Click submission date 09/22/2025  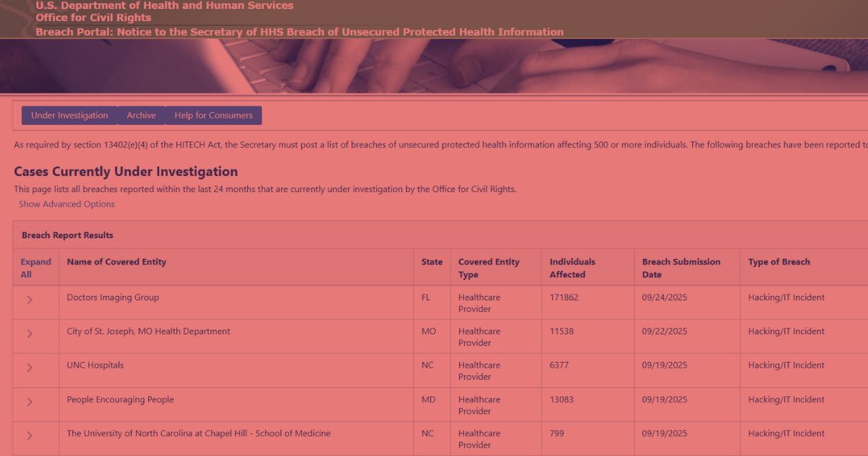[x=665, y=332]
